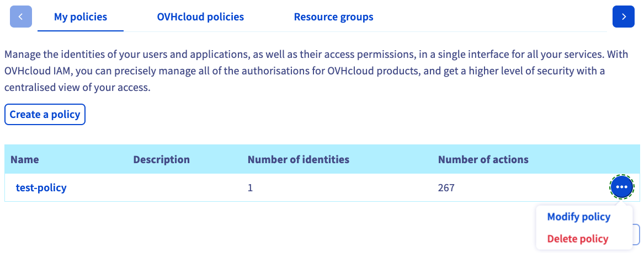
Task: Click the left arrow tab scroll button
Action: click(x=21, y=17)
